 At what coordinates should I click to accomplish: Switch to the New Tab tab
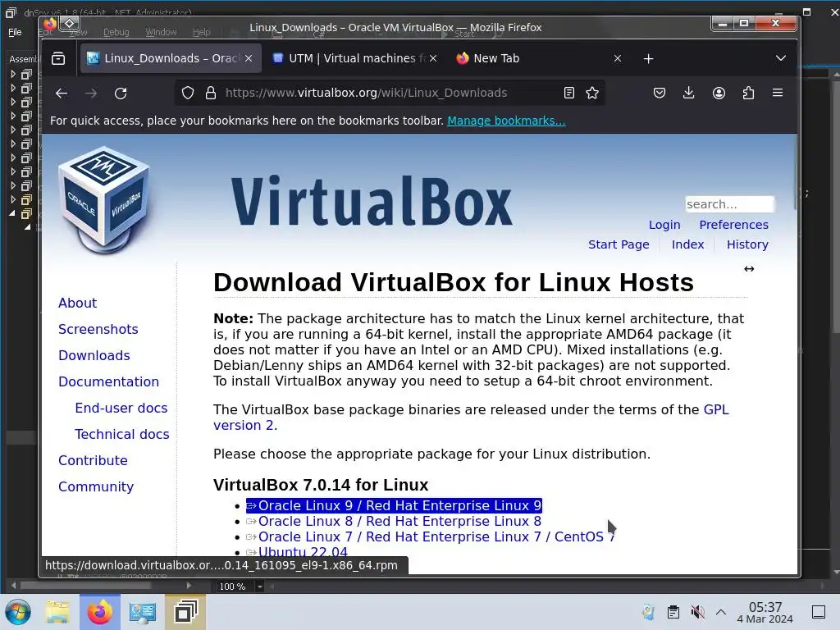538,58
